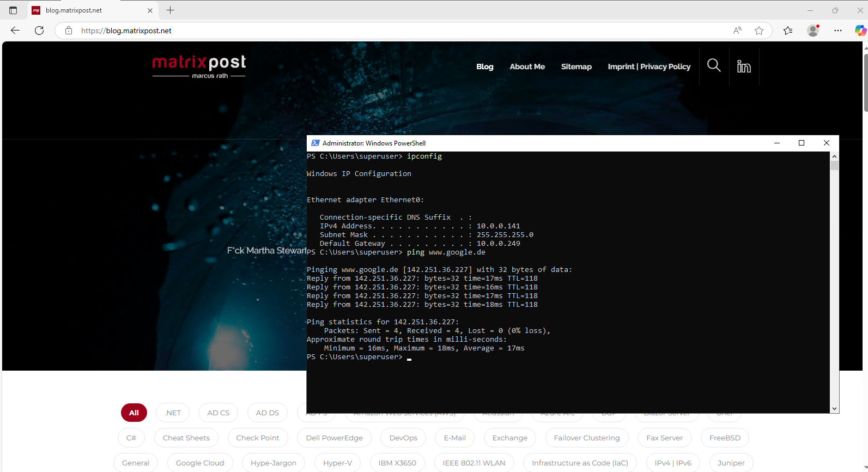The width and height of the screenshot is (868, 472).
Task: Select Infrastructure as Code (IaC) tag
Action: pyautogui.click(x=580, y=463)
